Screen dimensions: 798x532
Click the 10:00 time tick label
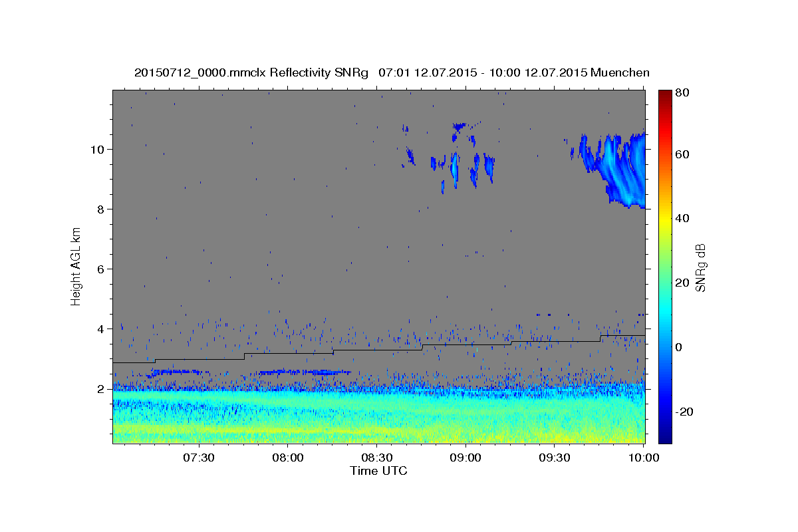pyautogui.click(x=643, y=458)
